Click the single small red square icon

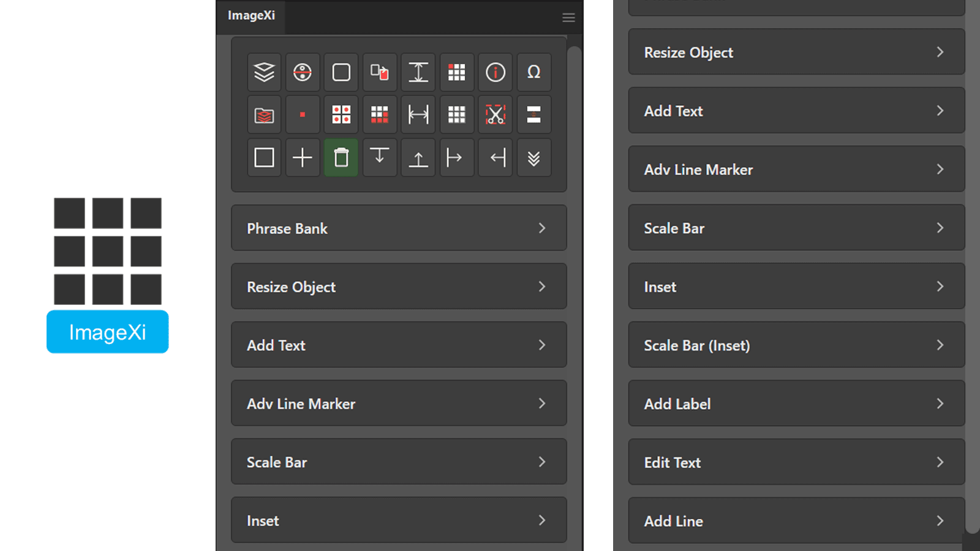pos(303,114)
